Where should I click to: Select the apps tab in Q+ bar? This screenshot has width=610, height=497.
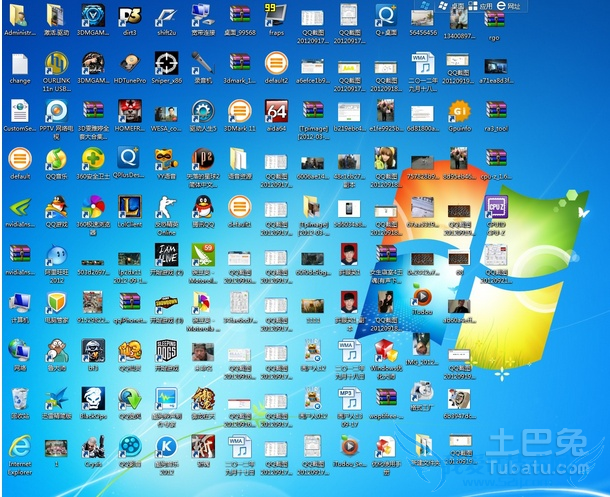pyautogui.click(x=480, y=5)
